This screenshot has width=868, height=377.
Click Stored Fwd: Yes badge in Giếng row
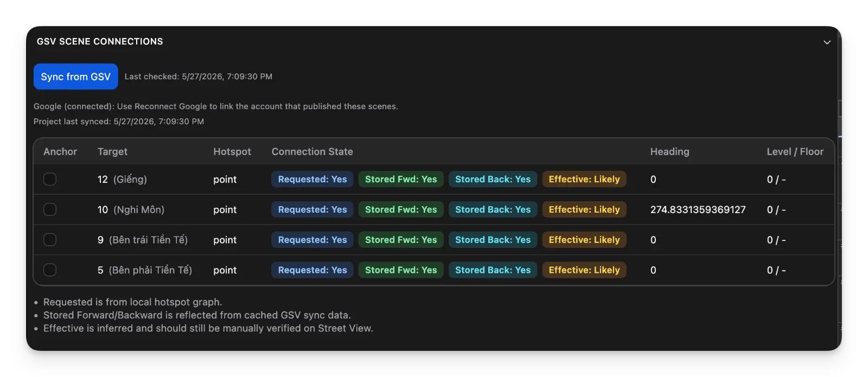pyautogui.click(x=401, y=179)
